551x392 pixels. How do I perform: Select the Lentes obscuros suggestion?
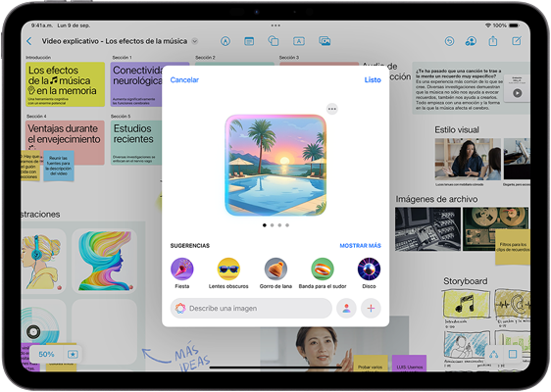228,273
